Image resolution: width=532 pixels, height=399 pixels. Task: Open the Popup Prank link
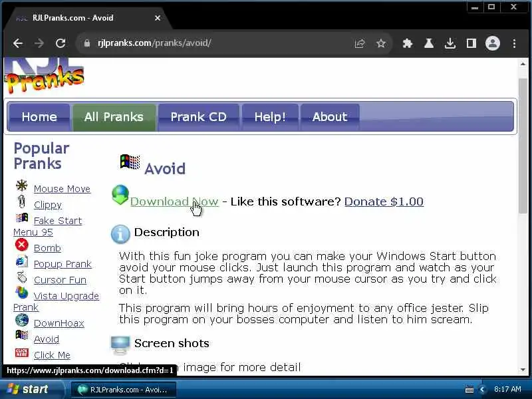pyautogui.click(x=63, y=264)
